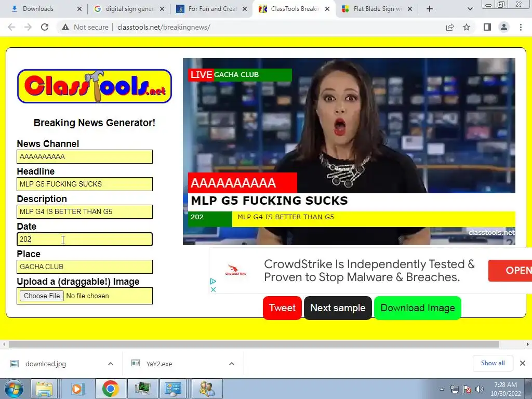Bookmark this page with the star icon

coord(467,27)
